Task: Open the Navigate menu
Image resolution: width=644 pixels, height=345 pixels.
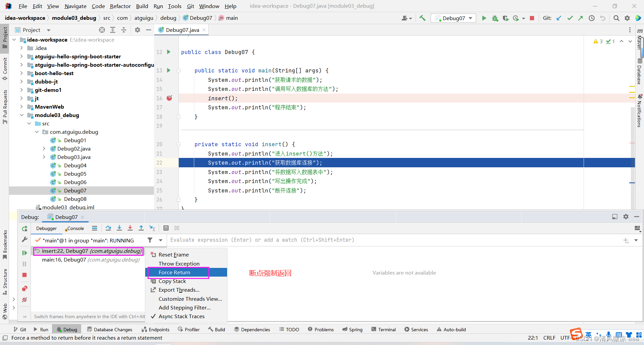Action: (x=75, y=6)
